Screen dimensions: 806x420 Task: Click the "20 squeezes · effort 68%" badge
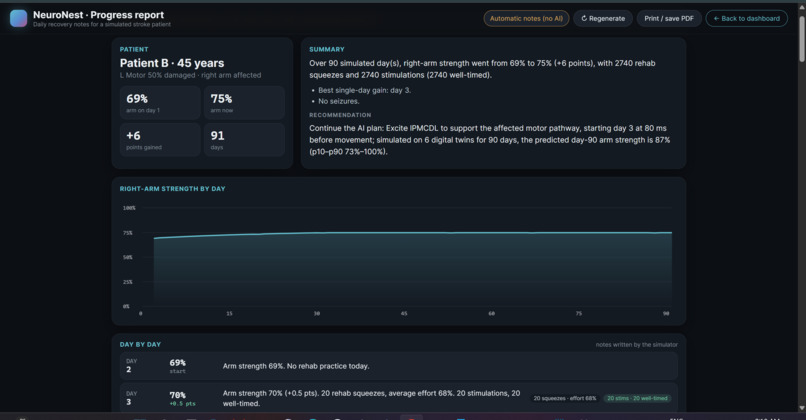coord(564,398)
